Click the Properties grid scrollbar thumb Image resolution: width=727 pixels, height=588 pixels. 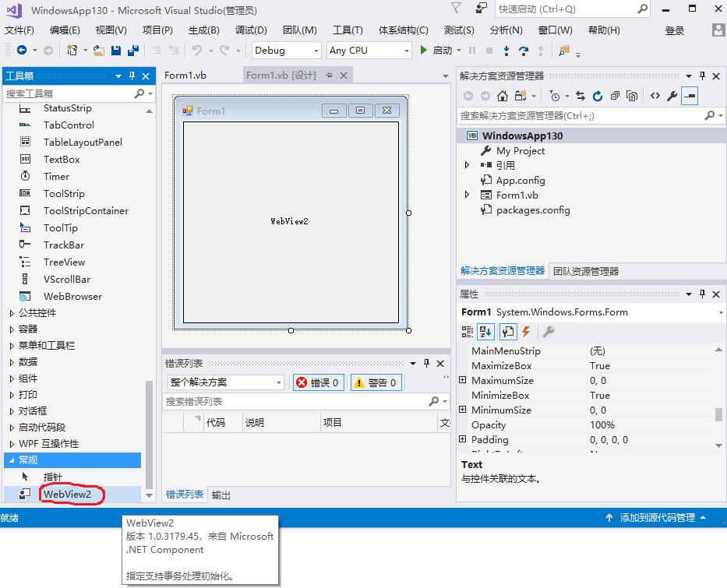click(718, 414)
